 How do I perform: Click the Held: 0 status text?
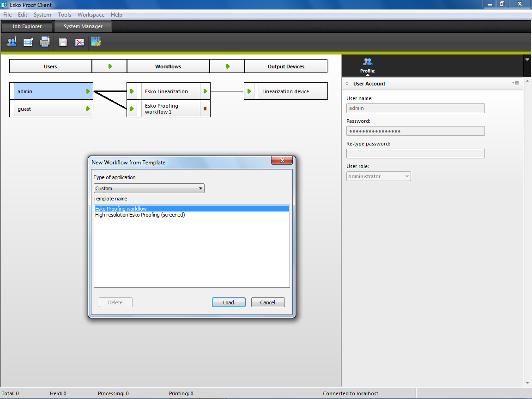[x=58, y=393]
